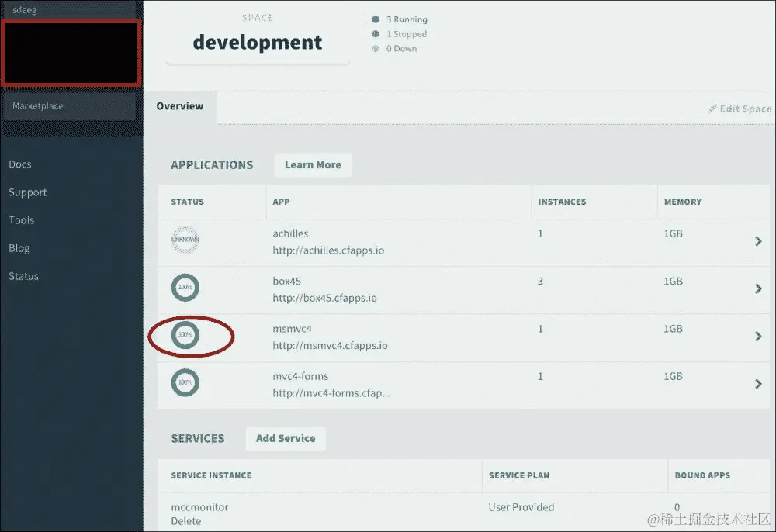Viewport: 776px width, 532px height.
Task: Select the mvc4-forms app name
Action: click(x=300, y=376)
